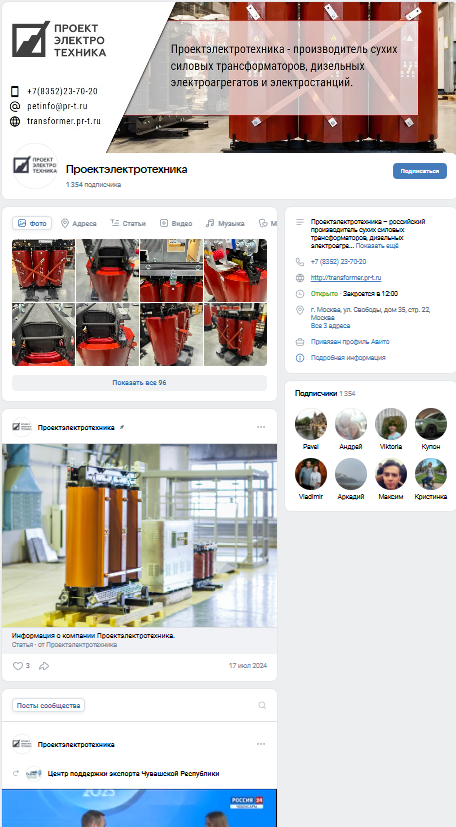Open Центр поддержки экспорта community avatar
The height and width of the screenshot is (827, 456).
click(x=34, y=773)
